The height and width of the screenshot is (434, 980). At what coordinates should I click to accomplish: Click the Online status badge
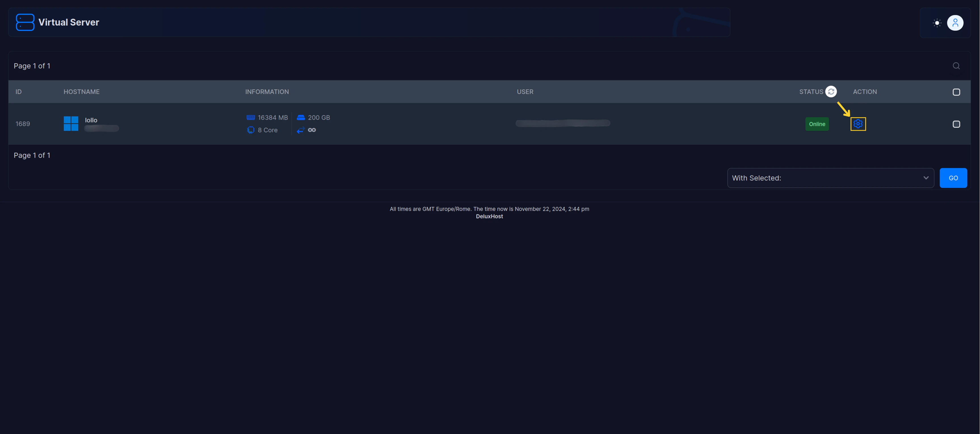(817, 124)
